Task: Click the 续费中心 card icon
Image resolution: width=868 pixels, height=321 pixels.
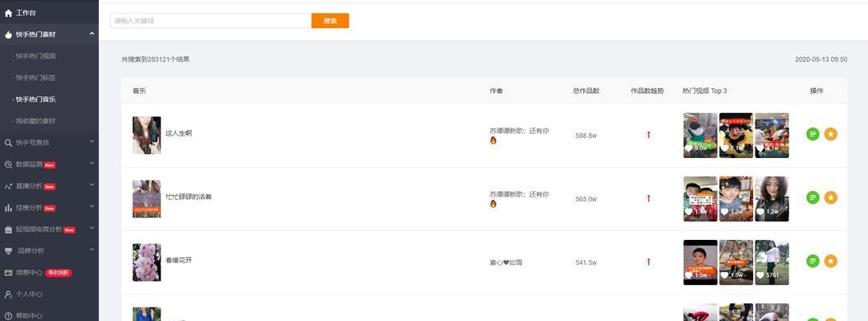Action: pos(8,272)
